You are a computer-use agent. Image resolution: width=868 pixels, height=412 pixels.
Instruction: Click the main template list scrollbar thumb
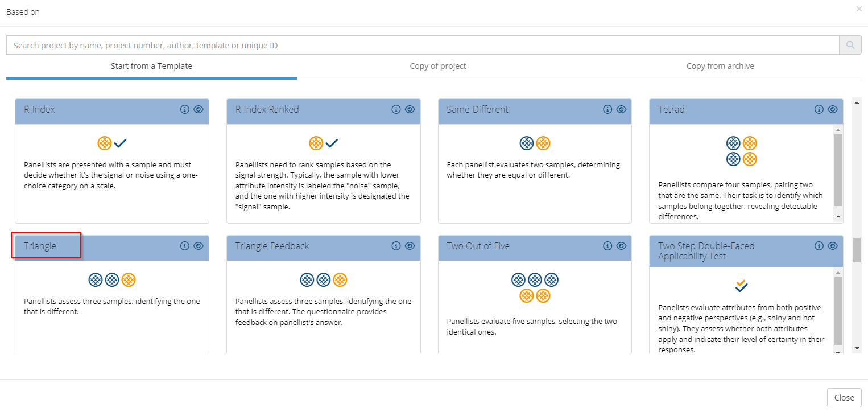tap(857, 250)
